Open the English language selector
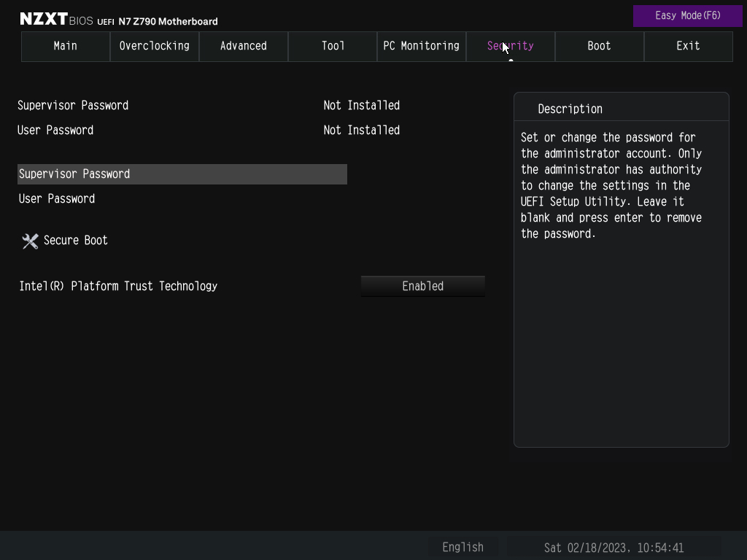Image resolution: width=747 pixels, height=560 pixels. [x=462, y=547]
